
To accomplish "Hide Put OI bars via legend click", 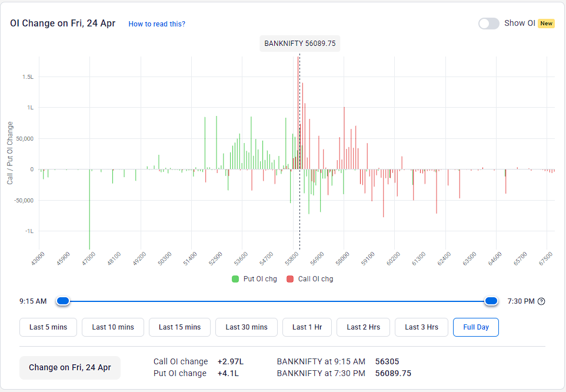I will (254, 278).
